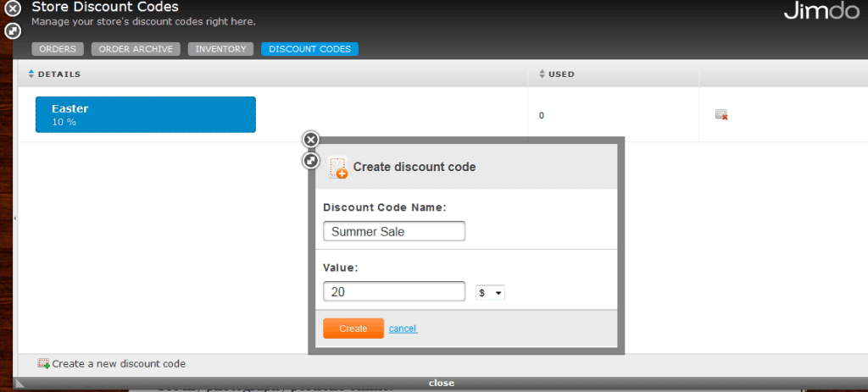Click the Store Discount Codes title
Screen dimensions: 868x392
tap(105, 7)
